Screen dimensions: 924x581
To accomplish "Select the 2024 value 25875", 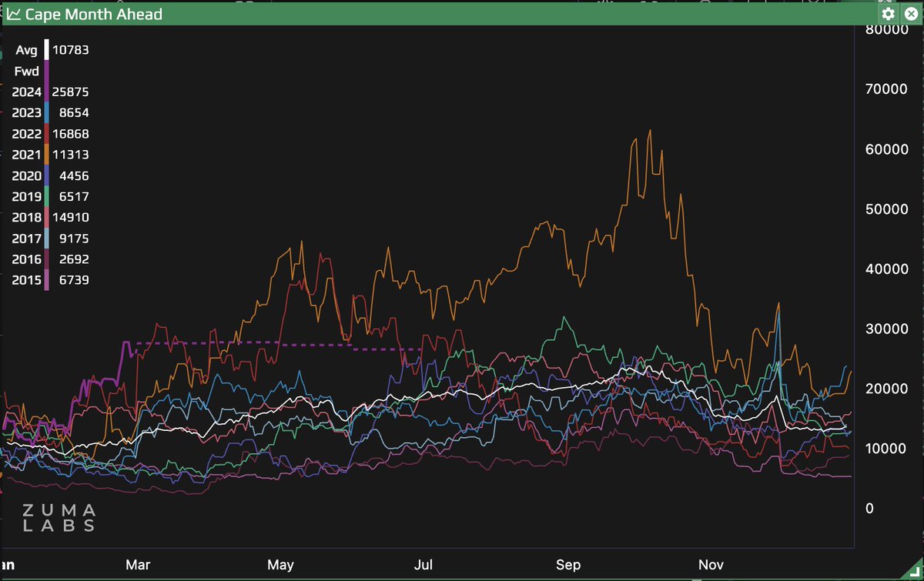I will 71,92.
